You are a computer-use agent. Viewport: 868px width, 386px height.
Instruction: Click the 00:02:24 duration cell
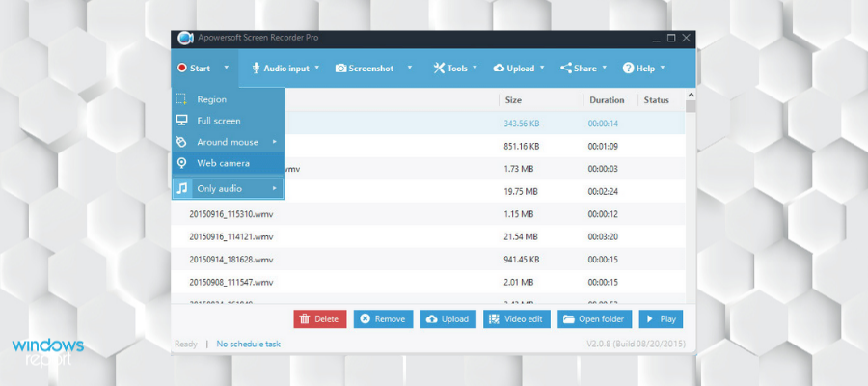[603, 192]
